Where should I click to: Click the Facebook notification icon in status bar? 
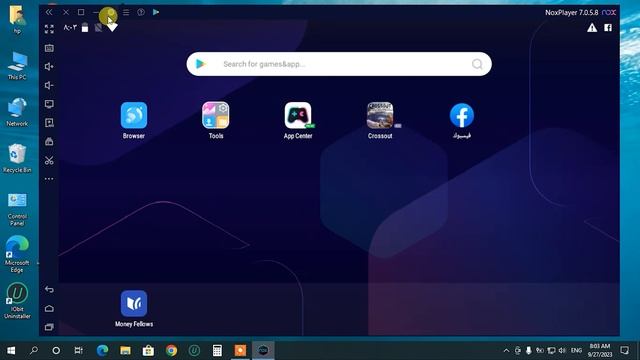pyautogui.click(x=608, y=28)
